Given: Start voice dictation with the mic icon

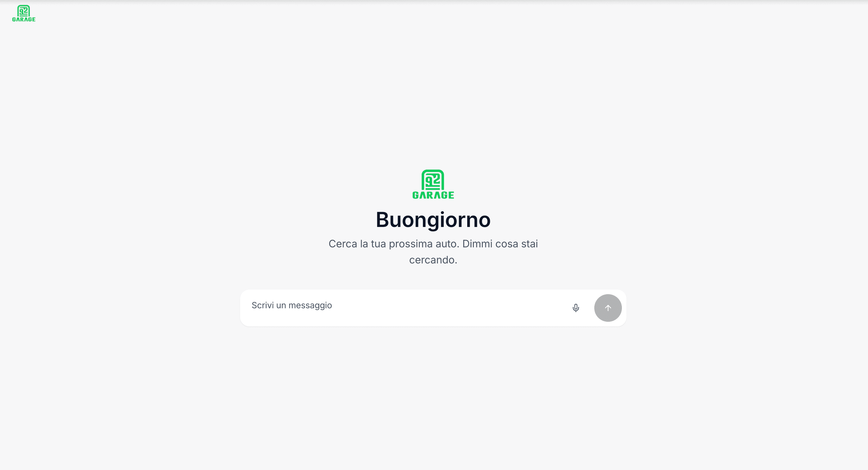Looking at the screenshot, I should (576, 308).
